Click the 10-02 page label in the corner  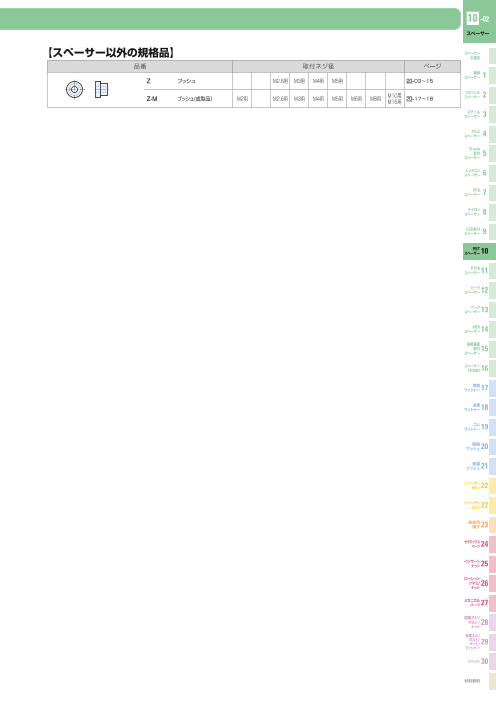478,18
